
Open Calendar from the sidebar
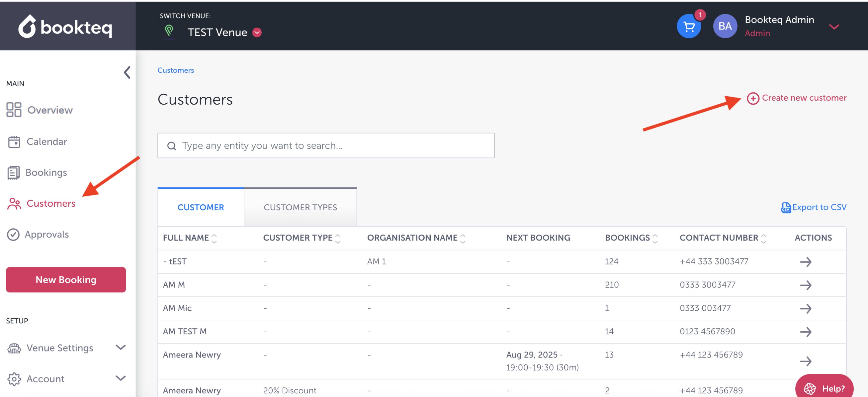coord(46,142)
